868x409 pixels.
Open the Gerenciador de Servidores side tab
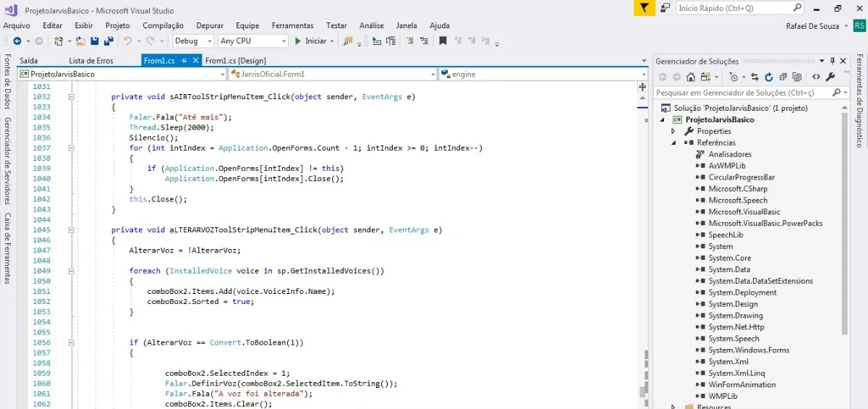tap(8, 160)
